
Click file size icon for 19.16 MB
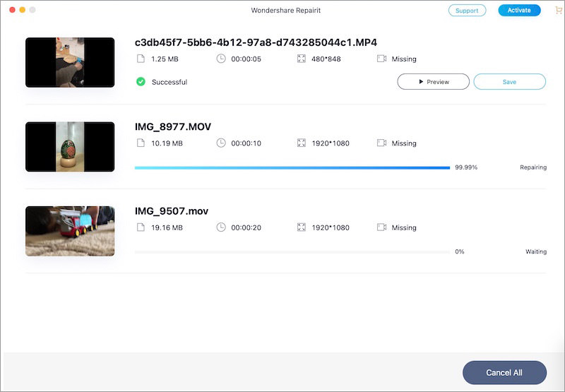(x=141, y=227)
